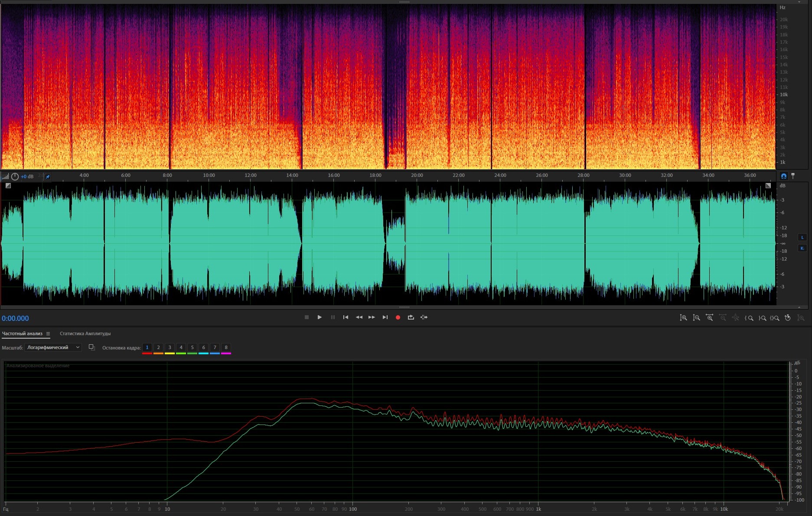Image resolution: width=812 pixels, height=516 pixels.
Task: Toggle loop playback icon
Action: tap(411, 317)
